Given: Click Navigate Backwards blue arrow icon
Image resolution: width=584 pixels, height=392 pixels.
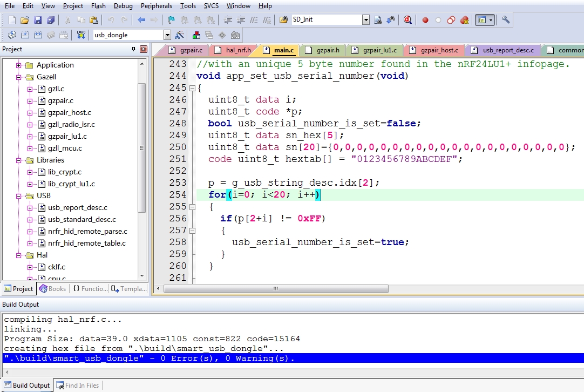Looking at the screenshot, I should click(x=141, y=20).
